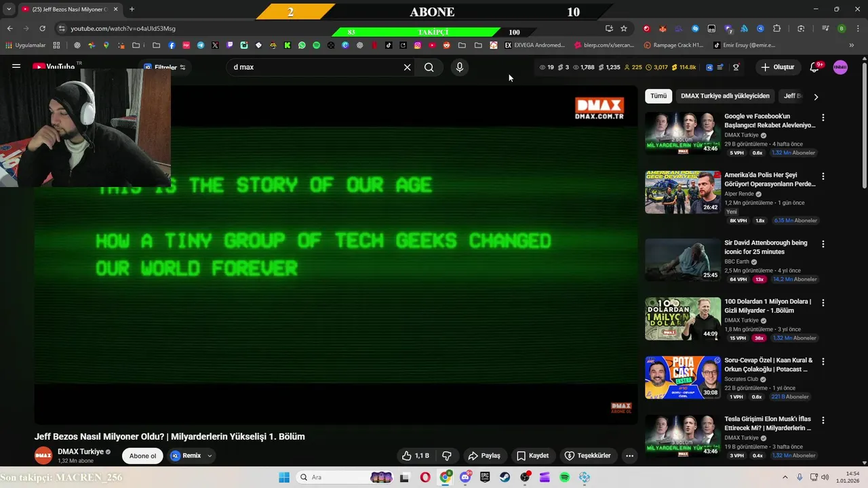Start voice search with the microphone icon
Image resolution: width=868 pixels, height=488 pixels.
coord(460,67)
